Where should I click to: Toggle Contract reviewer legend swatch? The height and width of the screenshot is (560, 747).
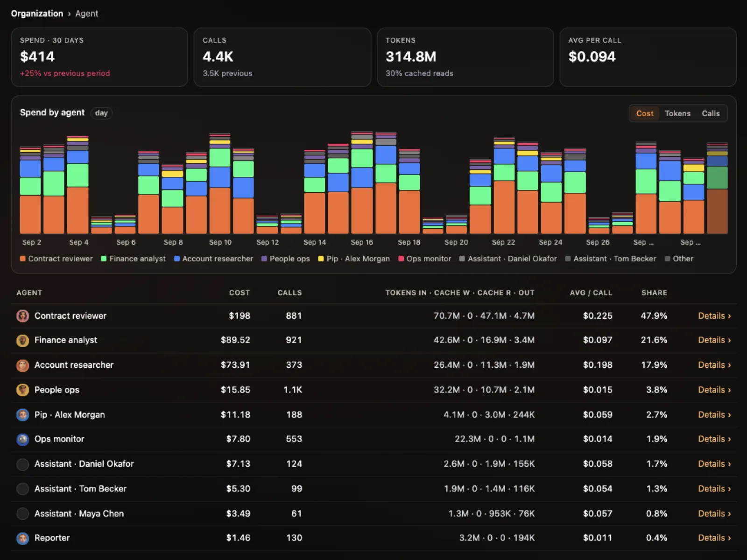[23, 259]
